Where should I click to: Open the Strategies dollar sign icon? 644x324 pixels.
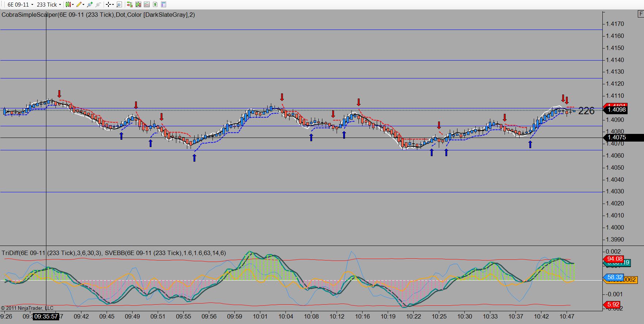[155, 4]
